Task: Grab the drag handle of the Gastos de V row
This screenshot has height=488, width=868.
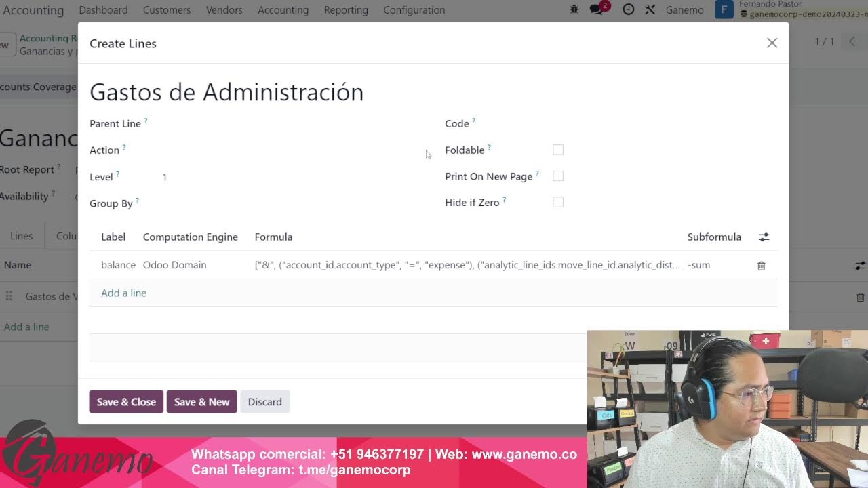Action: (9, 296)
